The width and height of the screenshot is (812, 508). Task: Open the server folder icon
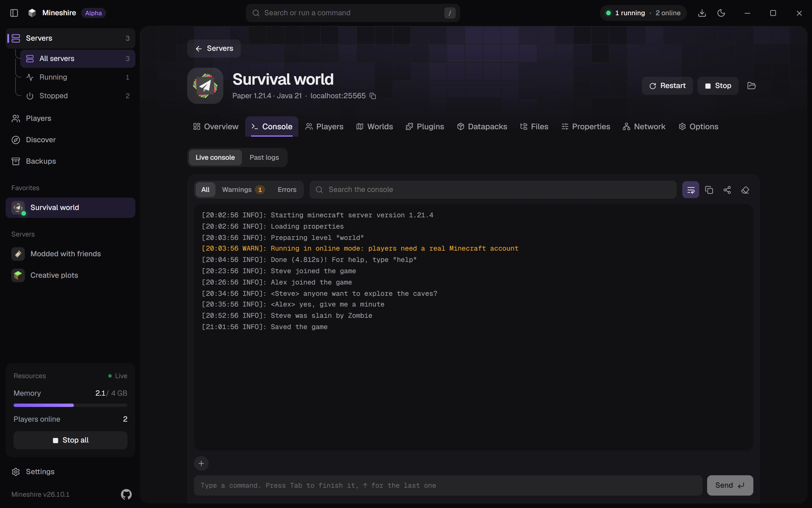[752, 86]
